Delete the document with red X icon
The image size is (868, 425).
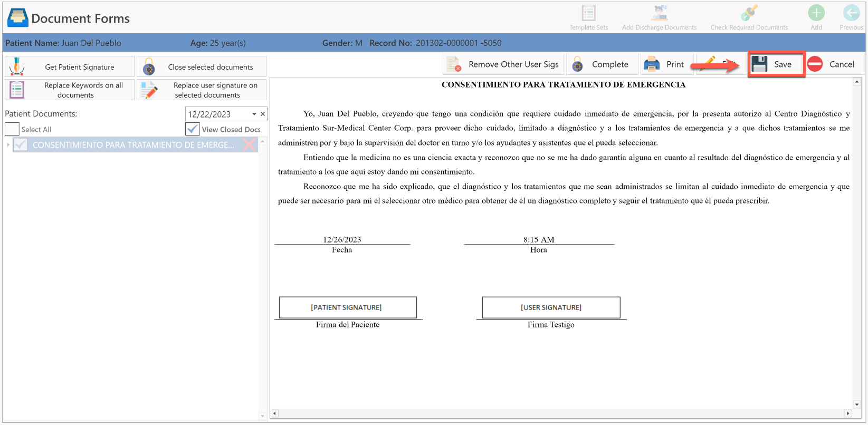249,144
